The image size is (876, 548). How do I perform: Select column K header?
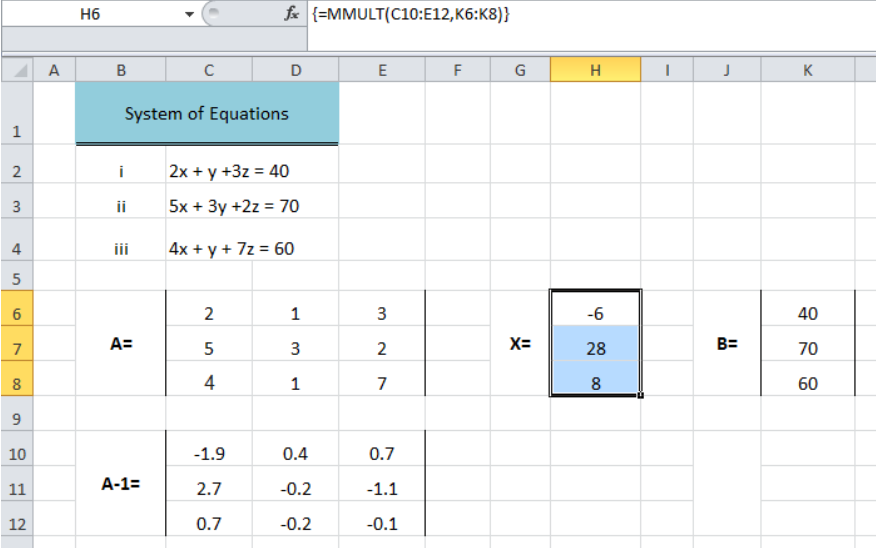coord(808,70)
